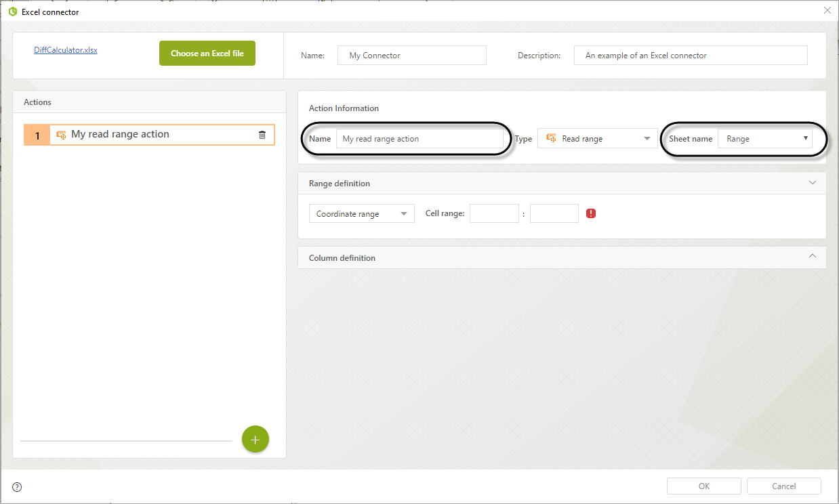839x504 pixels.
Task: Delete My read range action with trash icon
Action: 262,135
